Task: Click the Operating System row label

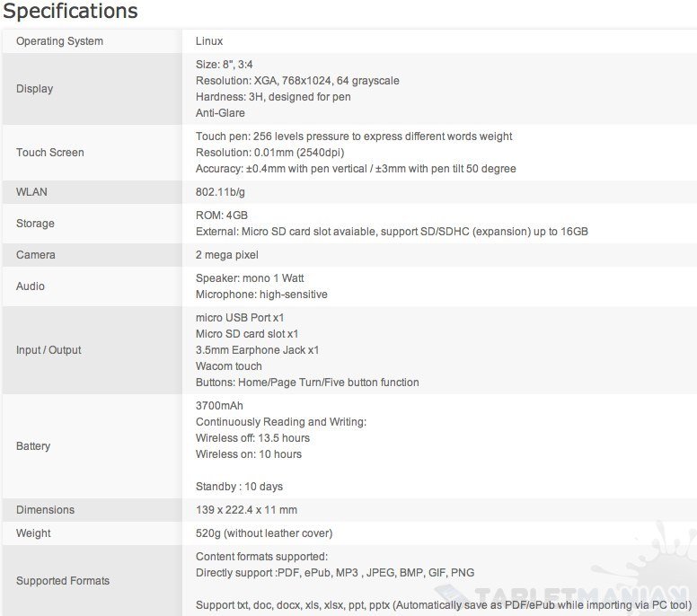Action: [x=59, y=41]
